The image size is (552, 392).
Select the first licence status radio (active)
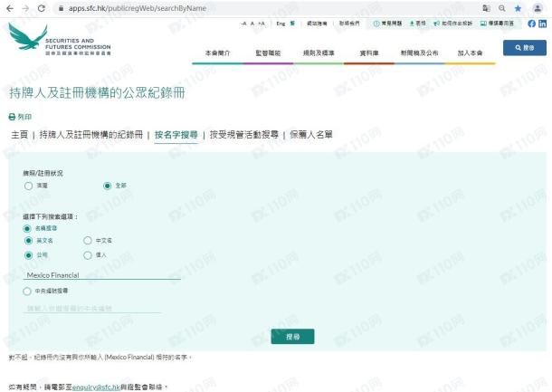point(29,186)
